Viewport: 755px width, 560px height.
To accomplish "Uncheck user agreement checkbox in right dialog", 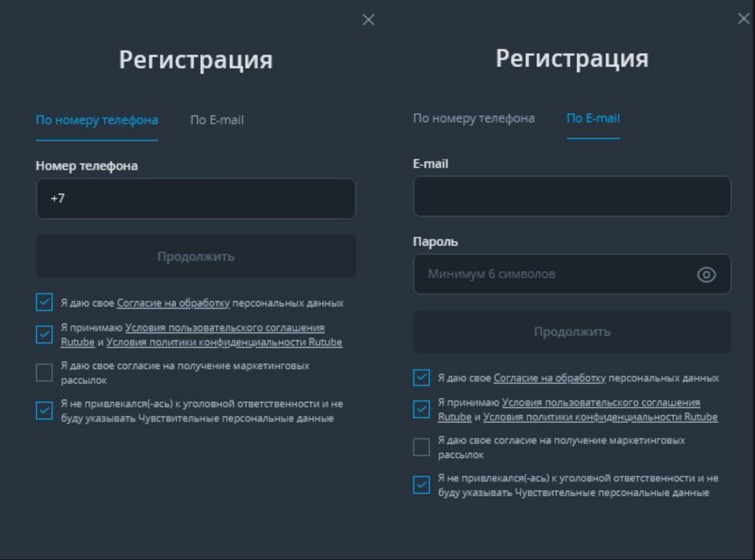I will coord(421,409).
